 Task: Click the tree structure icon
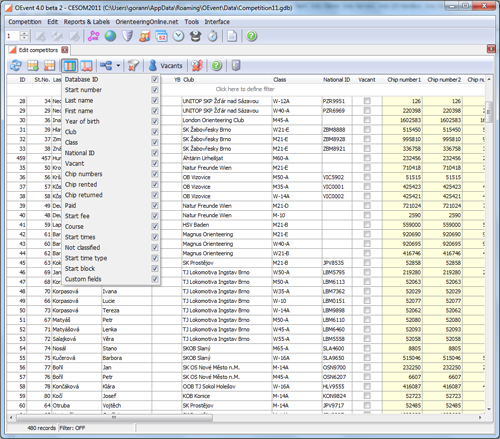(106, 66)
